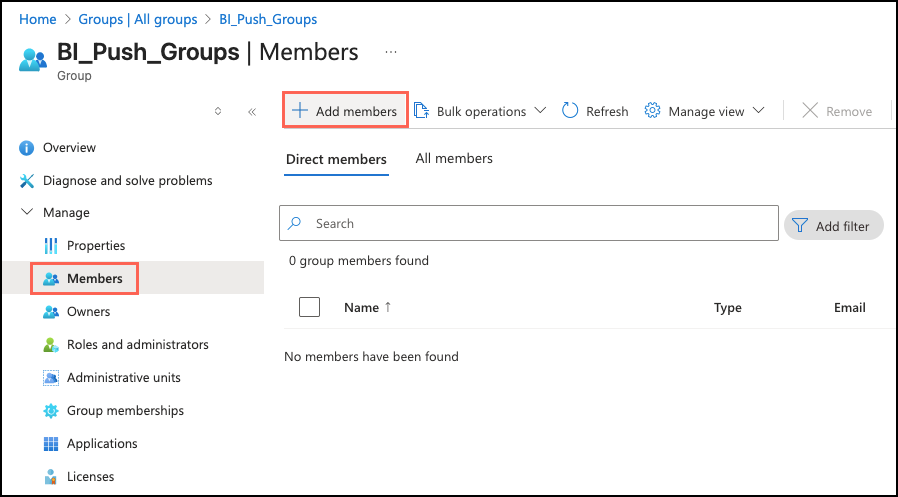Click the Overview info icon
This screenshot has height=497, width=898.
(x=26, y=148)
